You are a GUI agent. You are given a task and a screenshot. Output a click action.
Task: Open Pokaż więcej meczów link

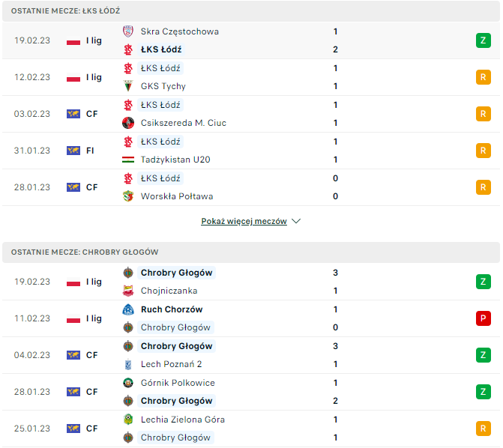[x=244, y=222]
